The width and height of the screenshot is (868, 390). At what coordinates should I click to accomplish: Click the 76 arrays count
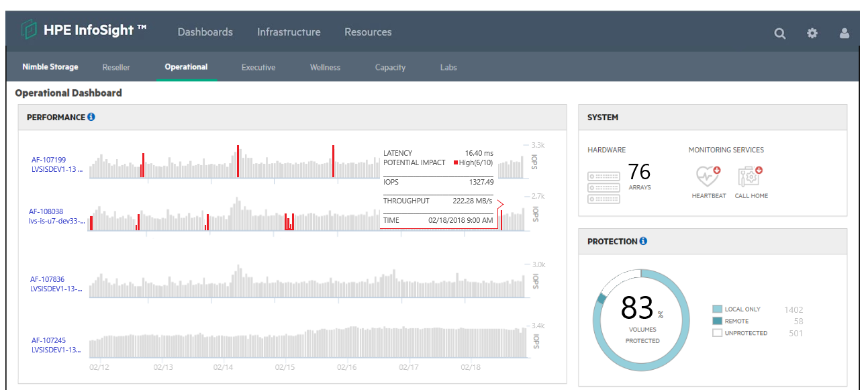point(639,172)
